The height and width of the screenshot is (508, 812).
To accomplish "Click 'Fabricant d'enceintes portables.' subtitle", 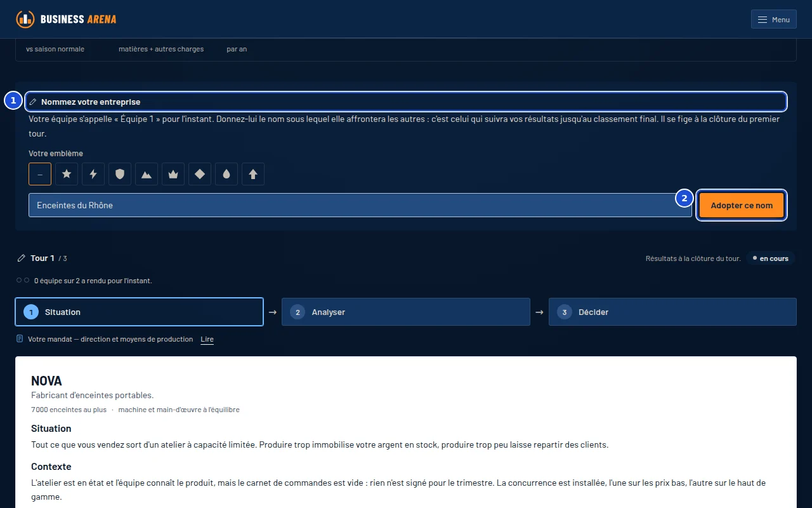I will [93, 395].
